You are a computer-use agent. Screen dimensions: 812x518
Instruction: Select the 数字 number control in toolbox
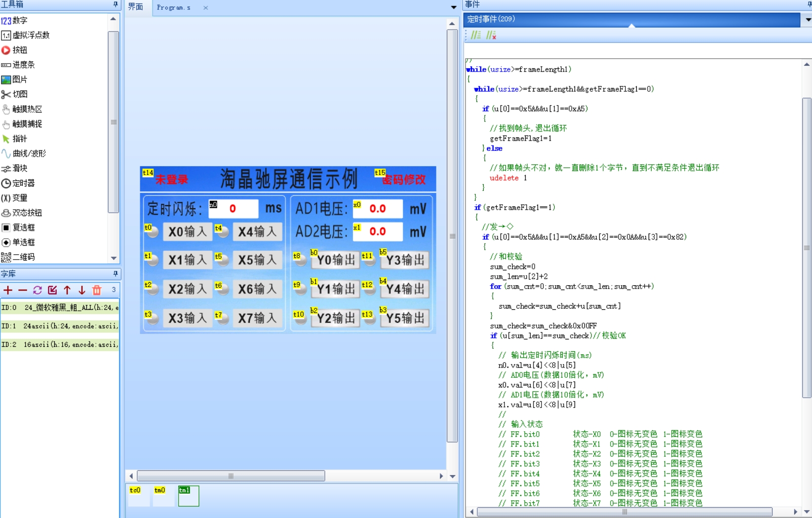(x=14, y=20)
